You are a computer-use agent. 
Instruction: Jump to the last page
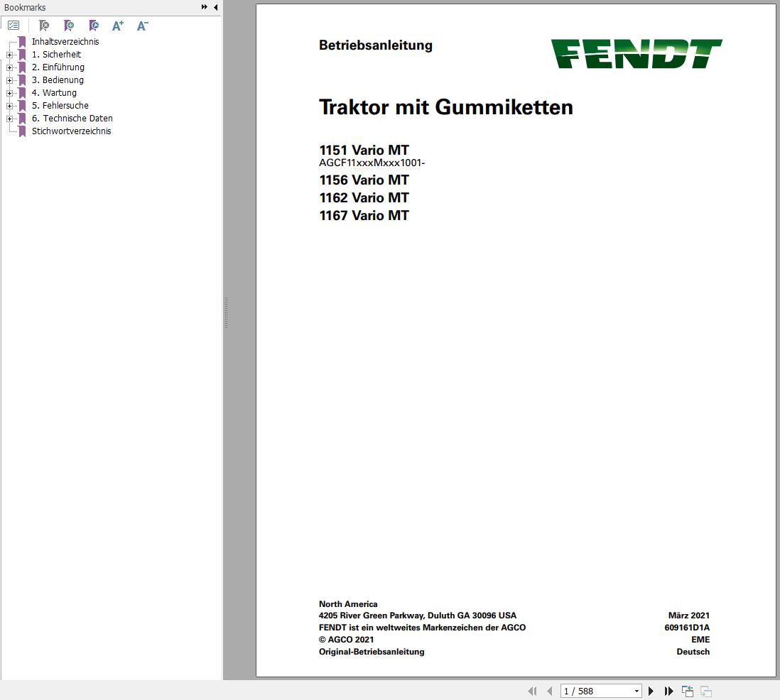click(668, 691)
